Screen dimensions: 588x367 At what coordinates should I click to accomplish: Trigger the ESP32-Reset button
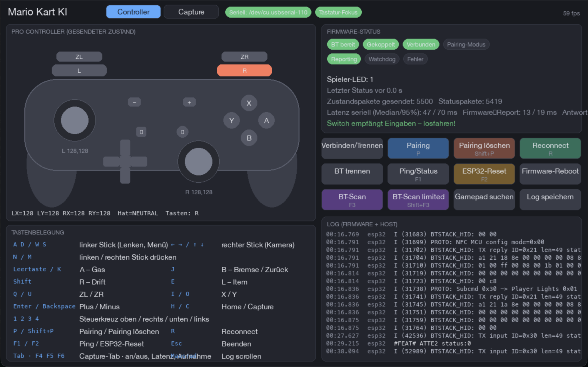484,174
